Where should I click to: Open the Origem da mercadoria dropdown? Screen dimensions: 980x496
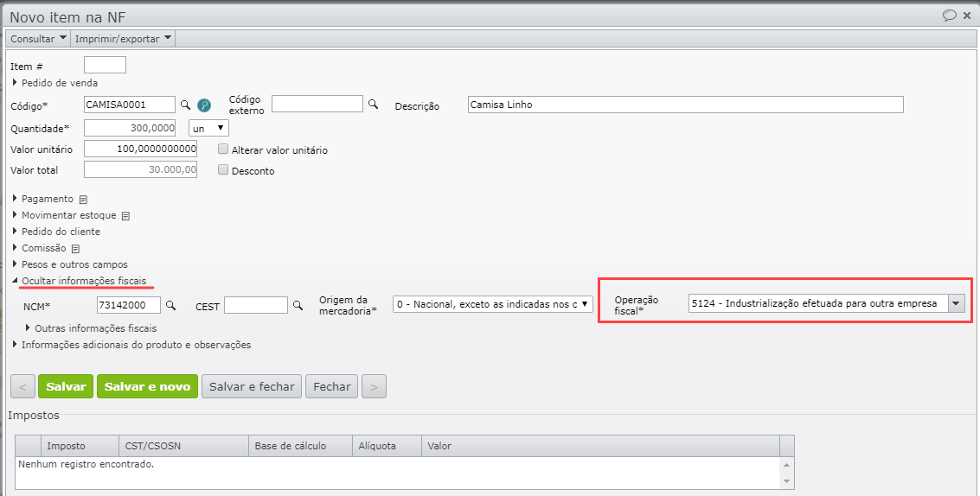click(492, 304)
